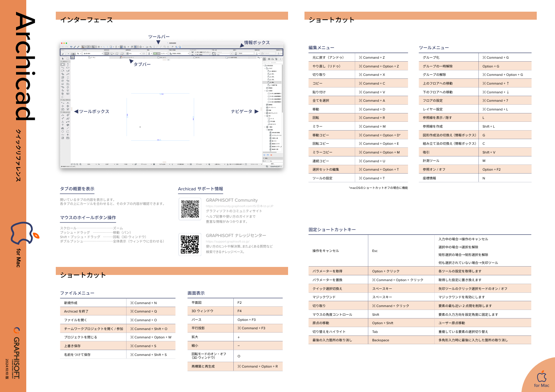Viewport: 555px width, 392px height.
Task: Click the '固定ショートカットキー' heading
Action: pyautogui.click(x=332, y=230)
